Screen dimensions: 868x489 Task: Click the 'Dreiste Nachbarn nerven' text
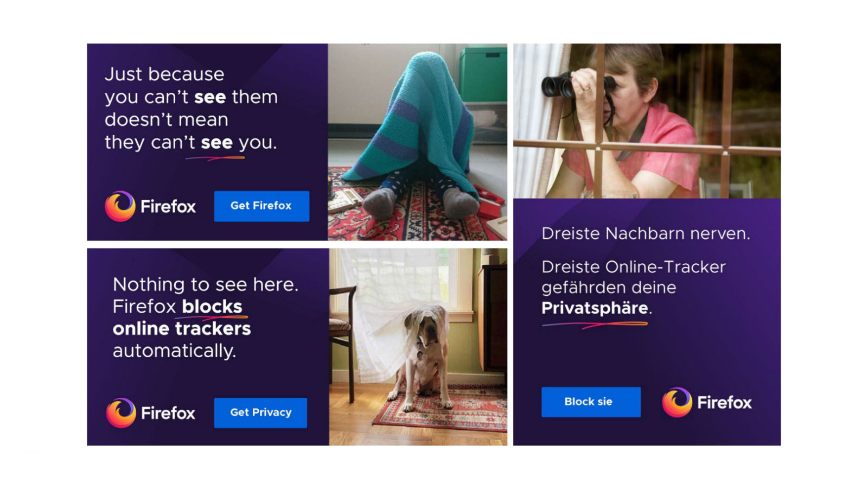[x=646, y=233]
